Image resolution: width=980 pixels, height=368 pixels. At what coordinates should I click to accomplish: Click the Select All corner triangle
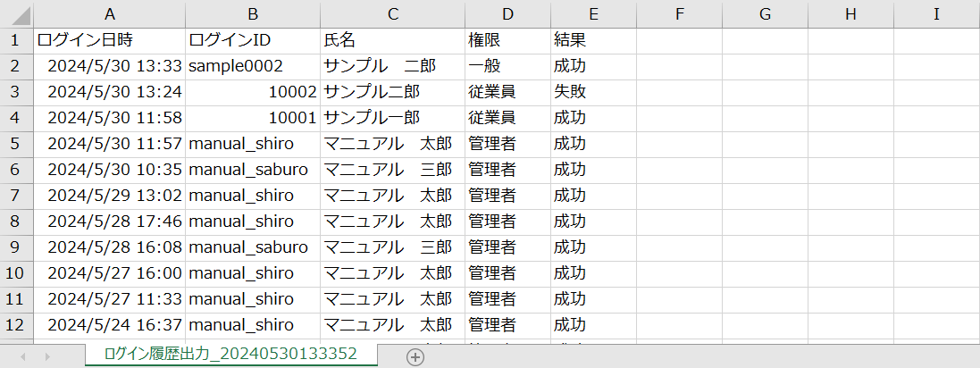click(x=16, y=14)
